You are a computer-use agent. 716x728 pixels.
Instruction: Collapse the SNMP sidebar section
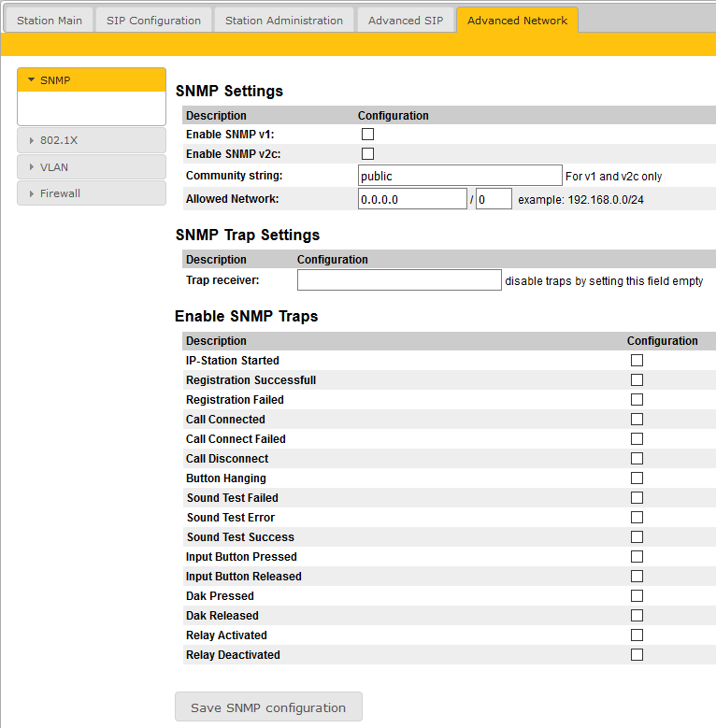click(x=91, y=80)
